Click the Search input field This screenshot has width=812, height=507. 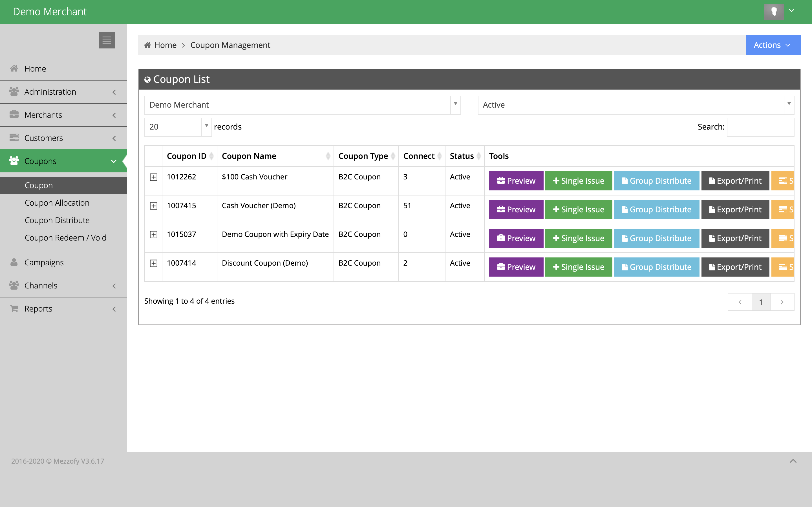coord(760,127)
